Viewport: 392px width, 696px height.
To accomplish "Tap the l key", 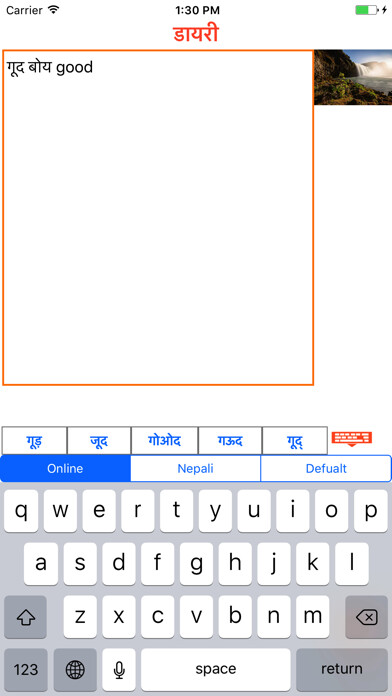I will click(x=352, y=564).
